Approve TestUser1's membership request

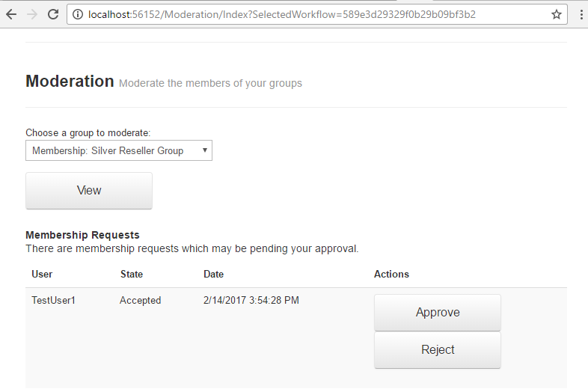click(x=438, y=313)
